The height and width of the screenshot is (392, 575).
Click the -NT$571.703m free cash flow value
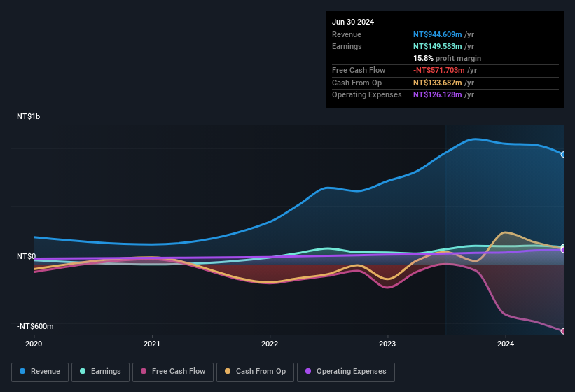[439, 70]
